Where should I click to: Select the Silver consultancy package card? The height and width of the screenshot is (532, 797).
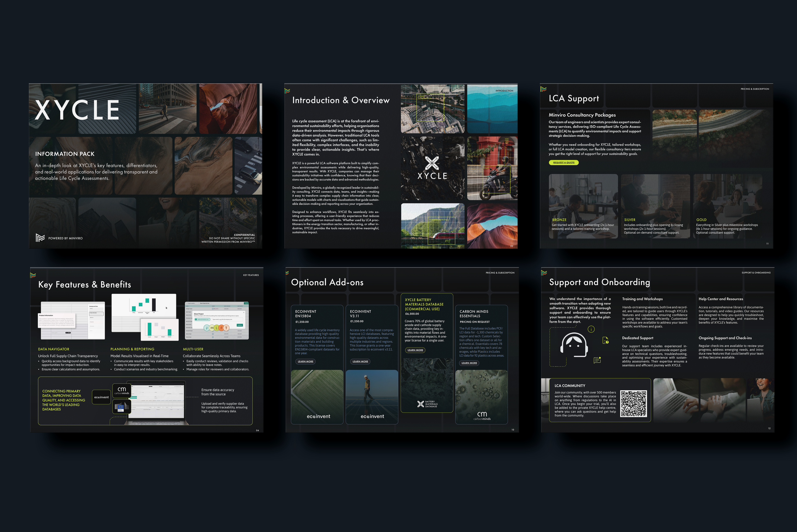pyautogui.click(x=655, y=206)
